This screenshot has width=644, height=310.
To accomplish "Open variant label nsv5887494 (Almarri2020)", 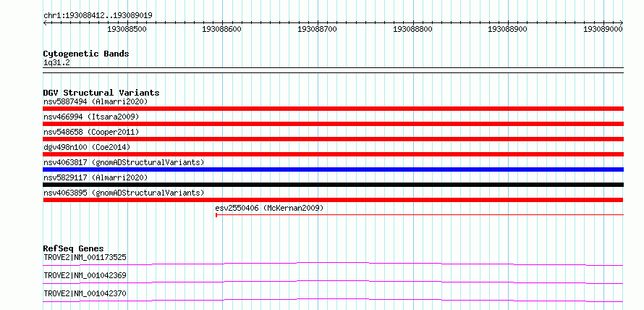I will pyautogui.click(x=96, y=101).
